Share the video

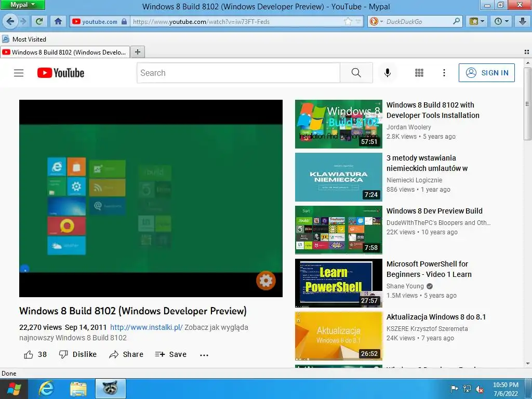[126, 354]
